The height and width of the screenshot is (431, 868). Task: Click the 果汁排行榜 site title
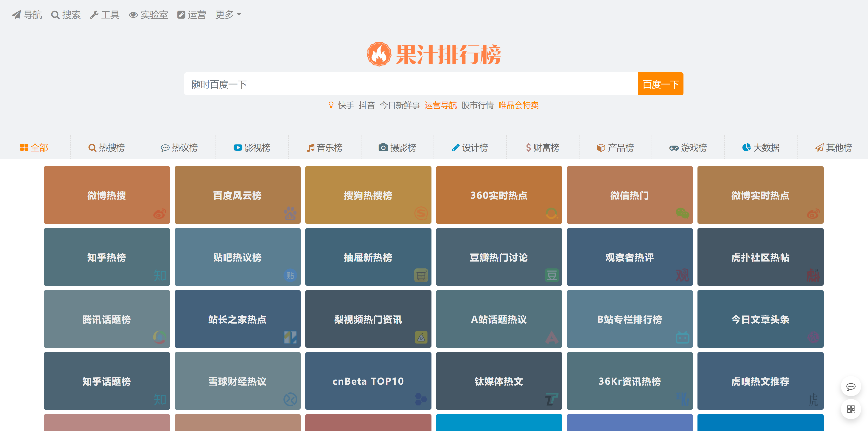coord(448,54)
